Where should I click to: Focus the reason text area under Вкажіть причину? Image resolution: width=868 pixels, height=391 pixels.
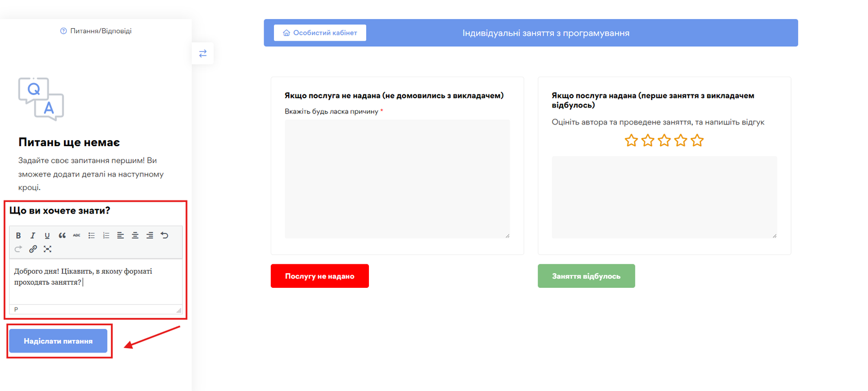point(397,179)
